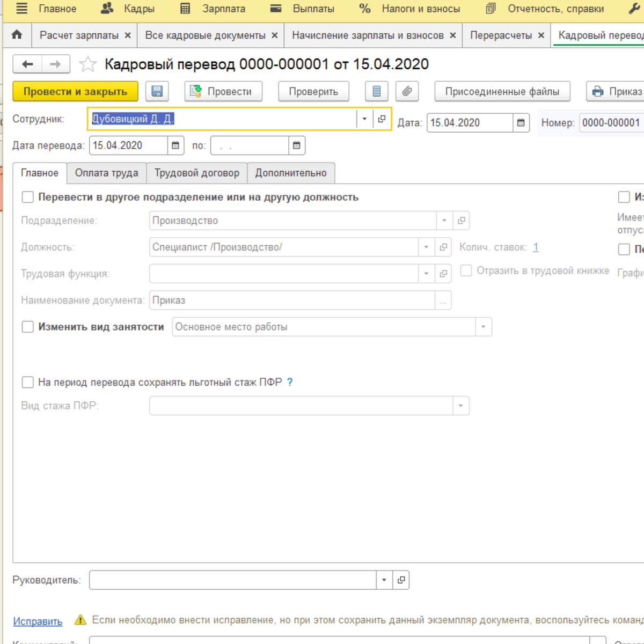Open calendar for Дата field
This screenshot has width=644, height=644.
(x=521, y=122)
